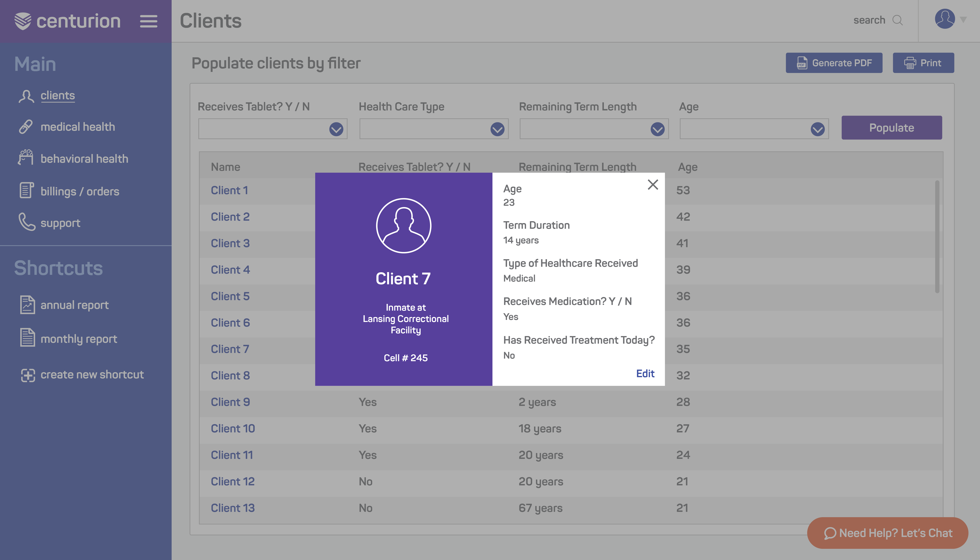Click 'Cell # 245' in the popup
Screen dimensions: 980x560
coord(406,358)
